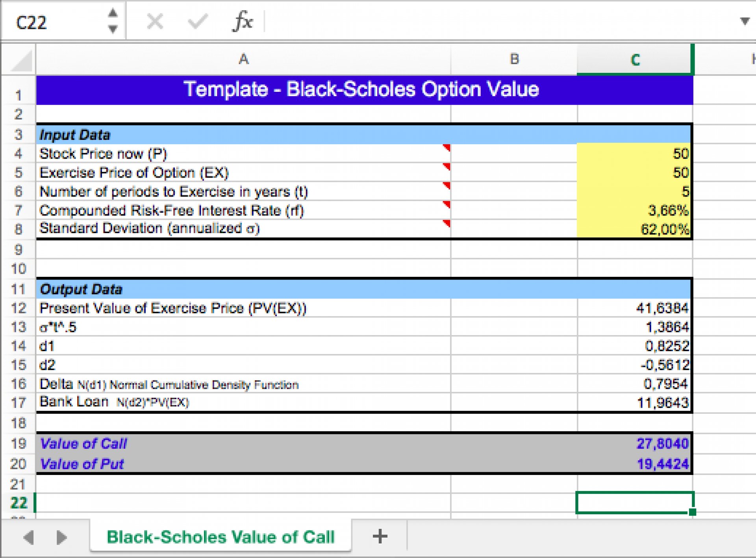Select all cells with corner triangle
The image size is (756, 558).
coord(19,60)
